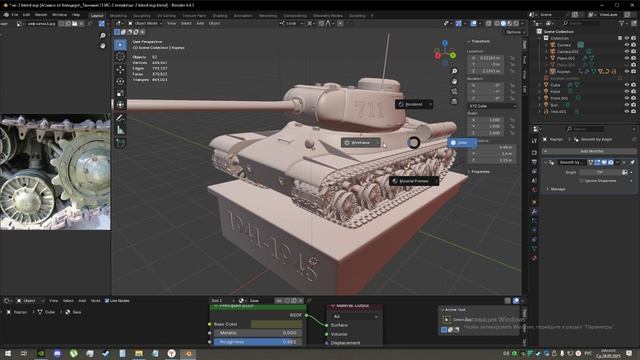
Task: Click the Steam icon in the taskbar
Action: [106, 353]
